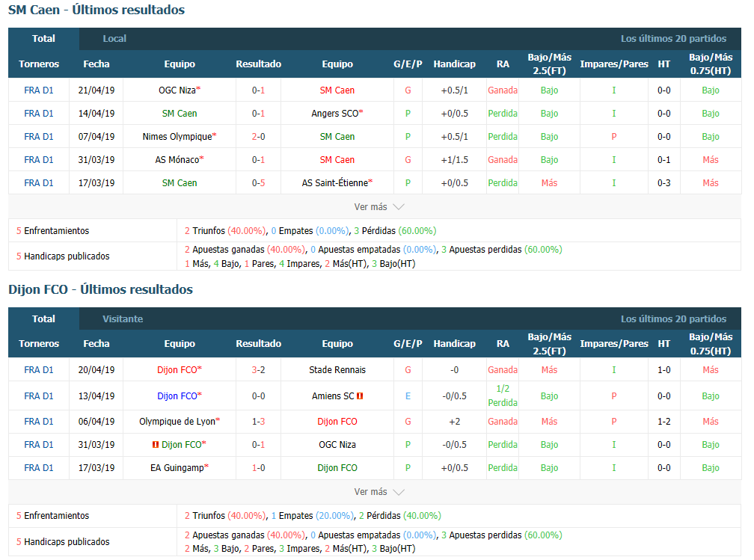
Task: Click handicap -0 in Stade Rennais row
Action: 455,370
